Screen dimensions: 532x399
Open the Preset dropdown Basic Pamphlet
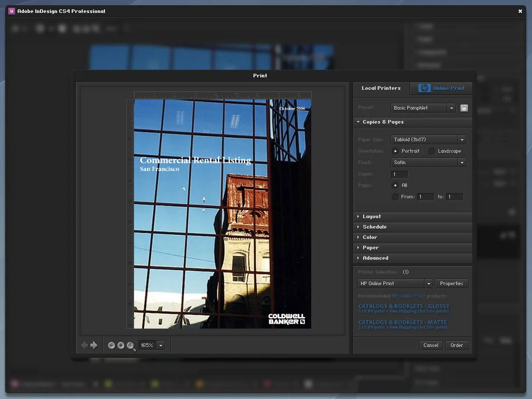pyautogui.click(x=423, y=108)
